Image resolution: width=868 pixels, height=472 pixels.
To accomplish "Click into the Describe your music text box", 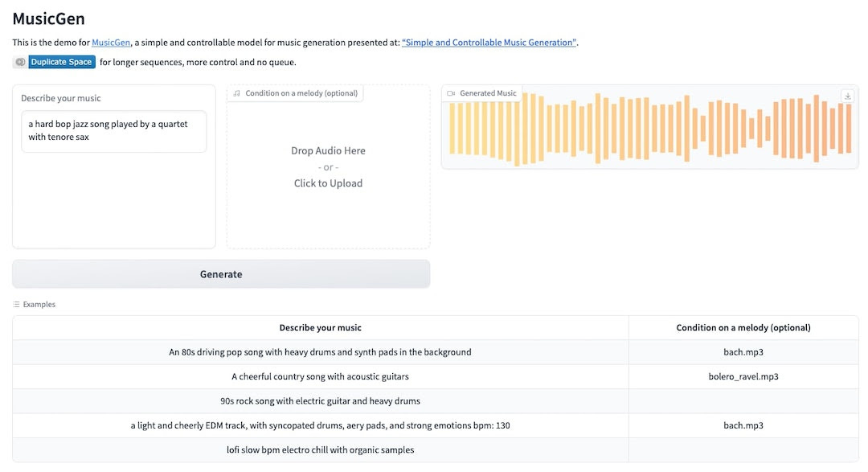I will pyautogui.click(x=114, y=131).
